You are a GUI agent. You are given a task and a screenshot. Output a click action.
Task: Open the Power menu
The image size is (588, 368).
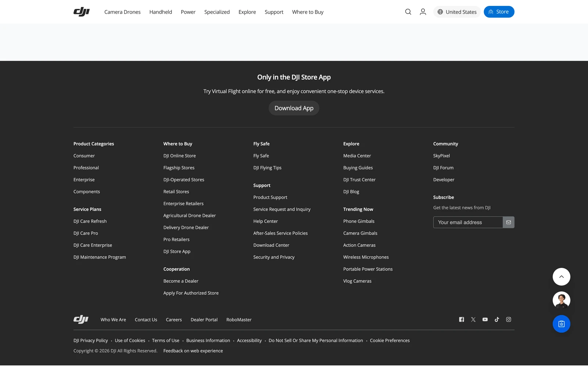[x=188, y=12]
